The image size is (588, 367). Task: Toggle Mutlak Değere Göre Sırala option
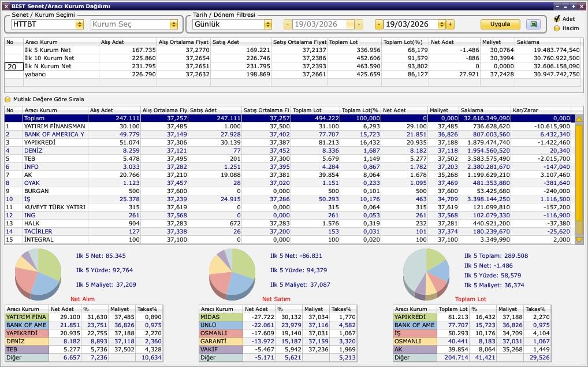pos(8,99)
